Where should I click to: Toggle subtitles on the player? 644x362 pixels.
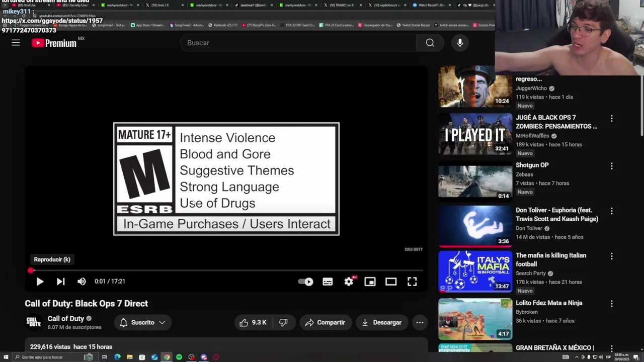click(328, 282)
